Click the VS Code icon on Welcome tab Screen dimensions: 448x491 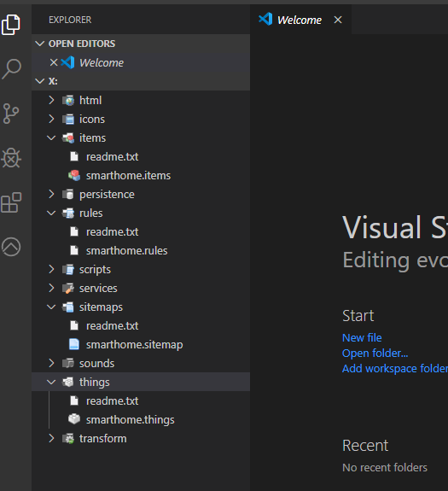(x=265, y=20)
